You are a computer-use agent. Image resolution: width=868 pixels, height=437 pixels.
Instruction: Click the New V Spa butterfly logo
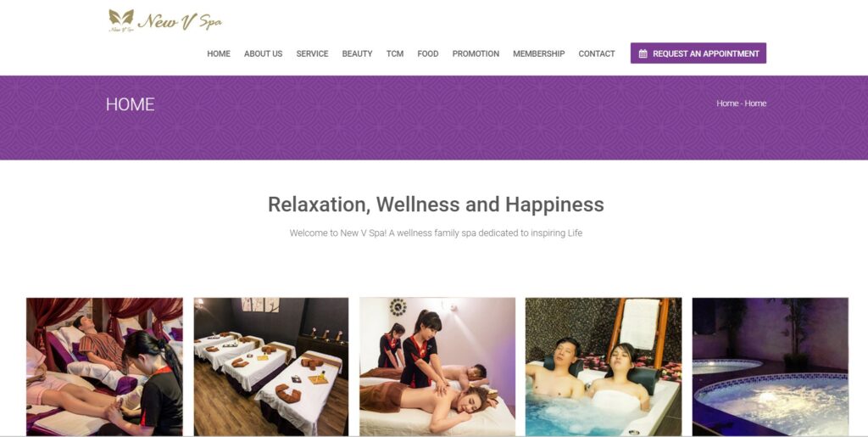pos(121,20)
